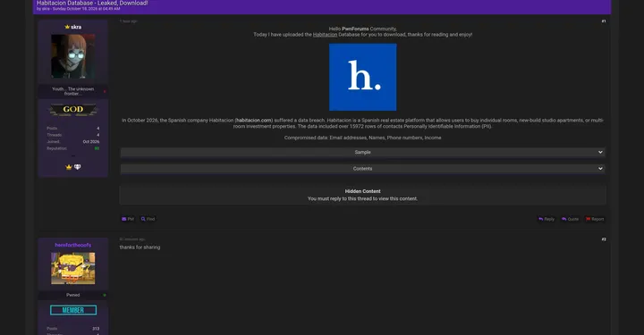The width and height of the screenshot is (644, 335).
Task: Click skra's 'Oct 2026' joined date
Action: pyautogui.click(x=90, y=142)
